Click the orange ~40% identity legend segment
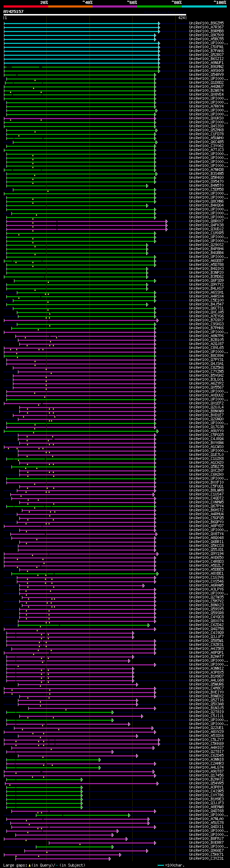The width and height of the screenshot is (230, 868). tap(70, 6)
